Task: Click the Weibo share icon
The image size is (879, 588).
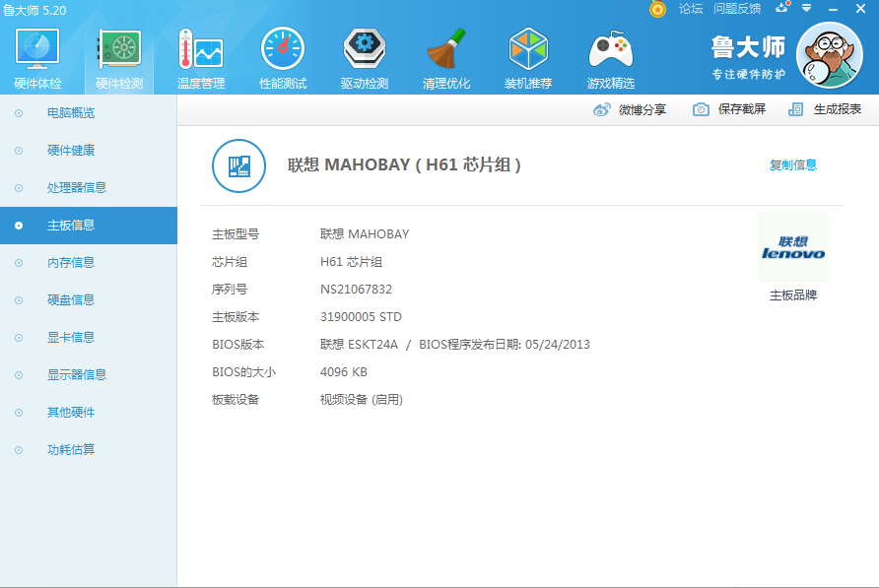Action: pos(601,110)
